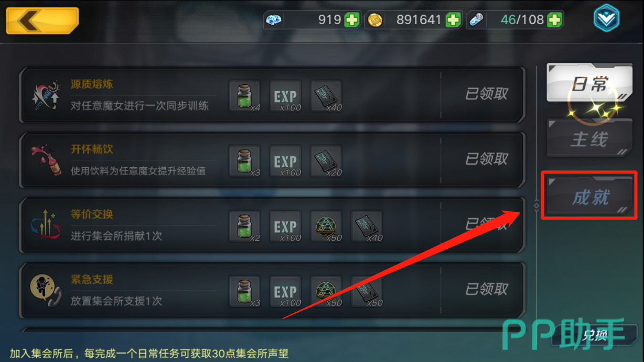
Task: Click 已领取 status on 源质熔炼 quest
Action: click(487, 94)
